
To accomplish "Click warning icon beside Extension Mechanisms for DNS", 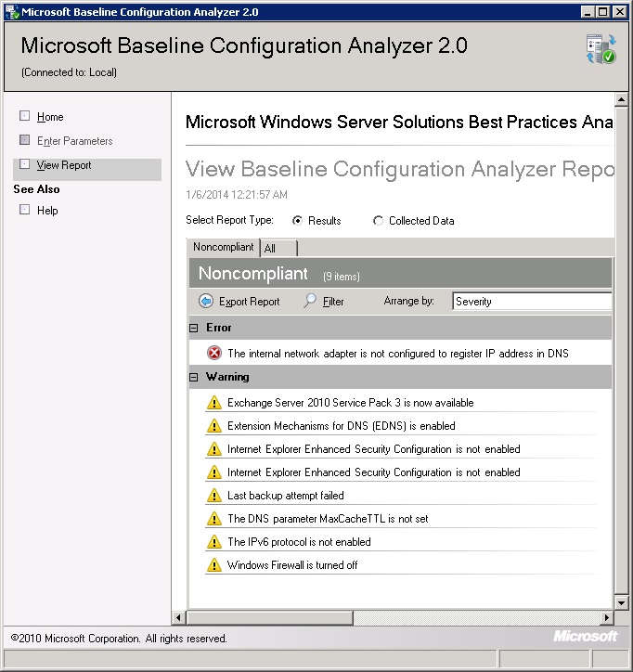I will [x=213, y=426].
